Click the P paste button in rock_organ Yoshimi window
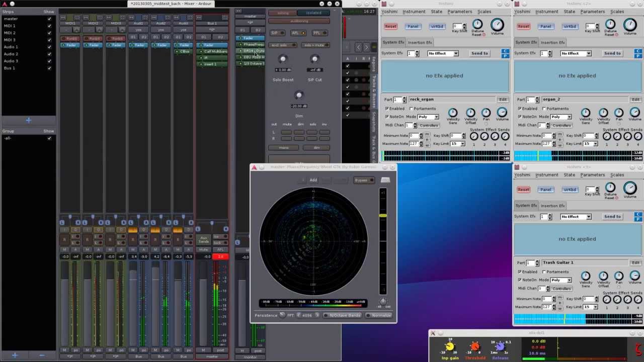The width and height of the screenshot is (644, 362). [505, 55]
